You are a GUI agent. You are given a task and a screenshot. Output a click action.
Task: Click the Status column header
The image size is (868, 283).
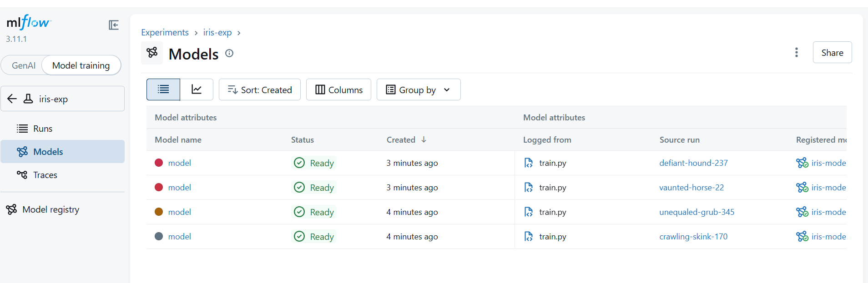(303, 139)
